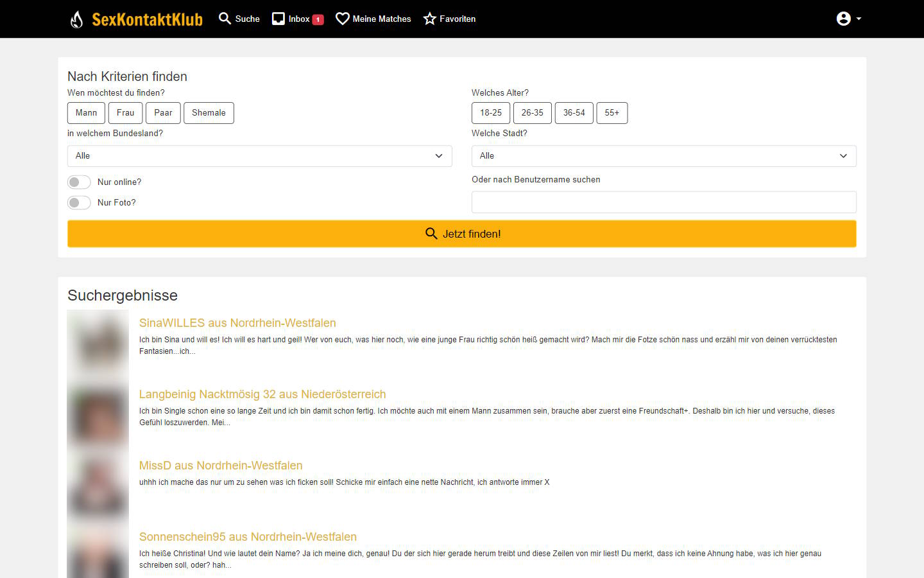Click the SexKontaktKlub flame logo
924x578 pixels.
tap(76, 19)
